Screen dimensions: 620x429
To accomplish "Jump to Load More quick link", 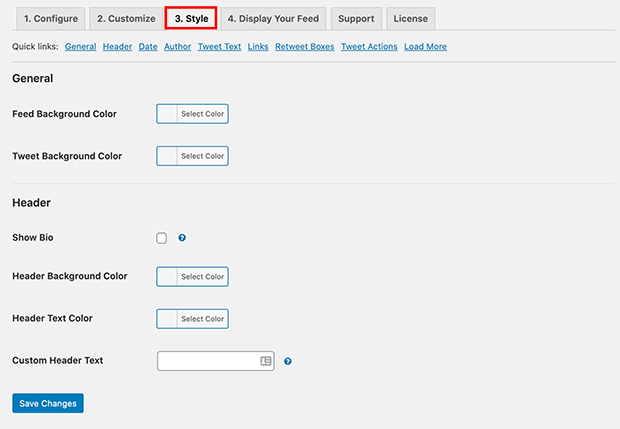I will click(425, 47).
